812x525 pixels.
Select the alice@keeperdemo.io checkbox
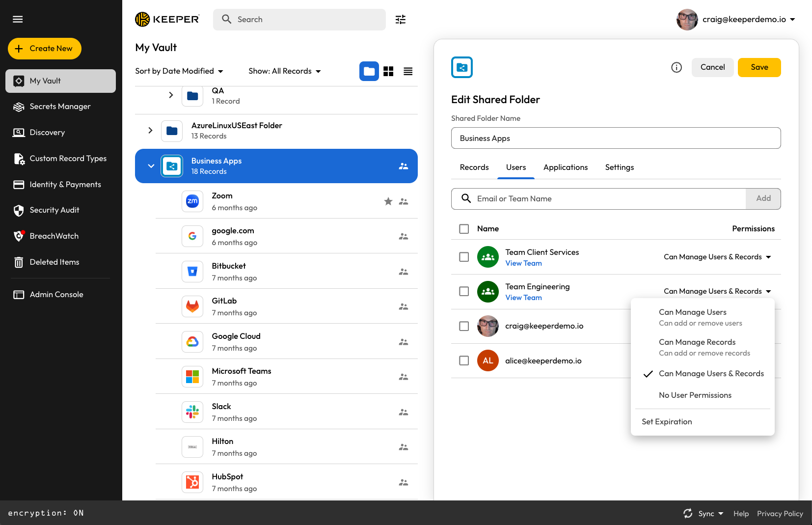click(x=464, y=360)
